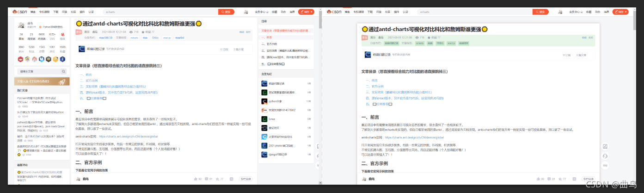Click the edit note floating icon in right window
644x193 pixels.
point(605,146)
